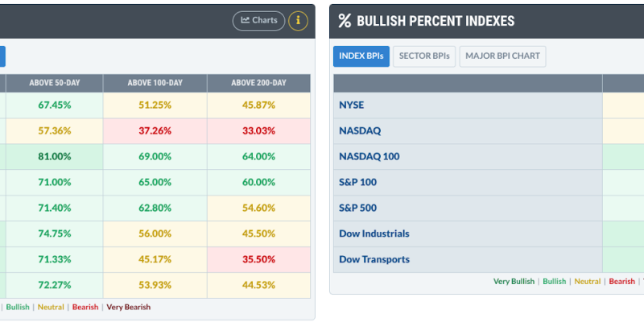Select the INDEX BPIs tab

click(361, 56)
